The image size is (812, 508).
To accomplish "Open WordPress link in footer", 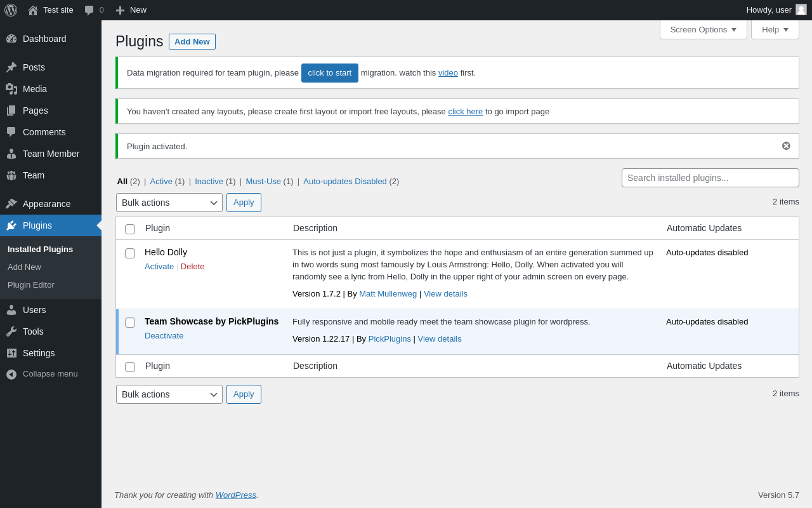I will (236, 495).
